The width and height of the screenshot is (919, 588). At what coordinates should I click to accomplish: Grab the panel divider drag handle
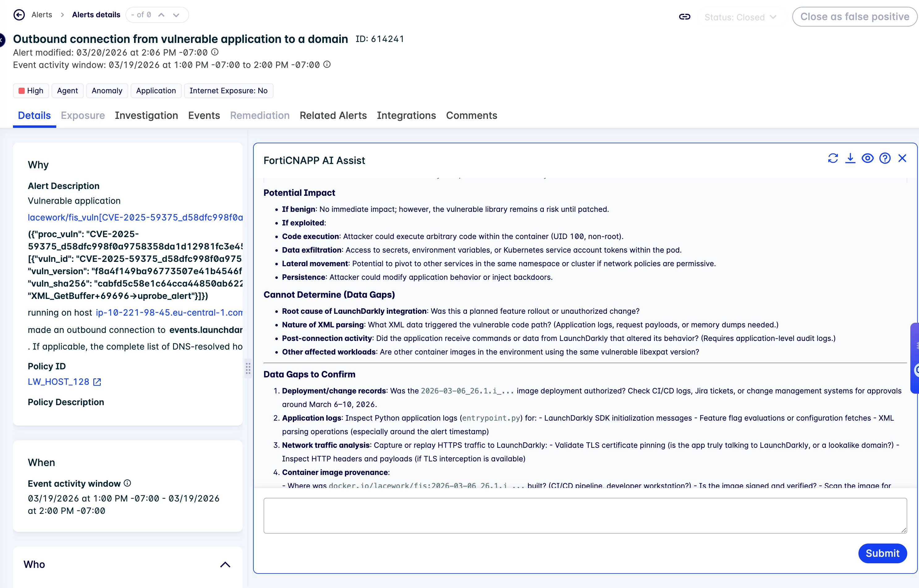248,368
